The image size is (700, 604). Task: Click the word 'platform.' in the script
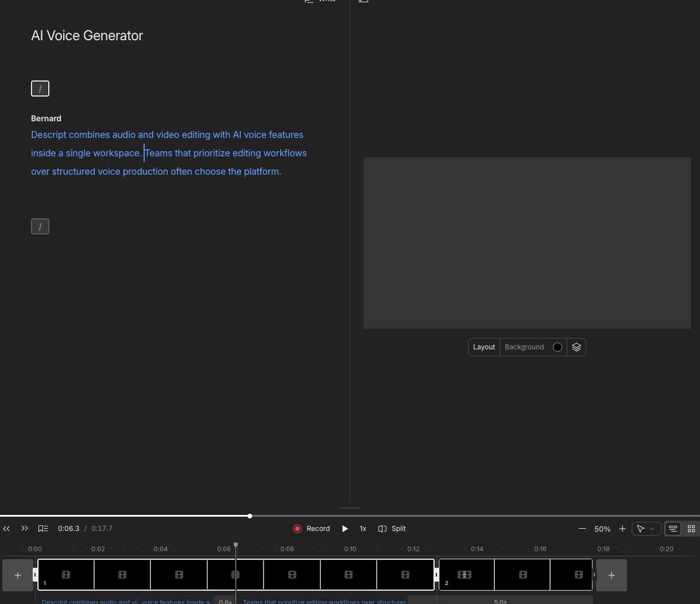262,171
